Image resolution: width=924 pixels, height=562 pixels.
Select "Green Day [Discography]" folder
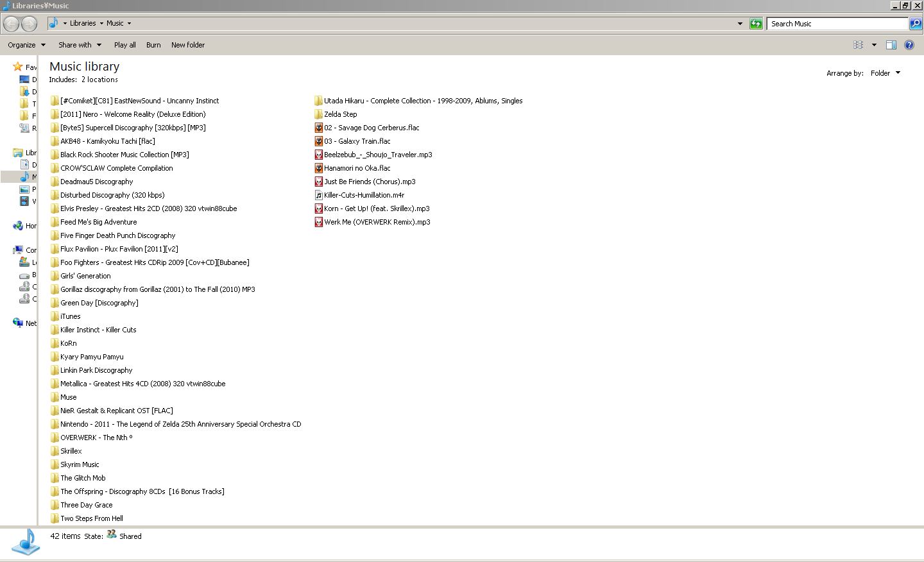[x=94, y=303]
